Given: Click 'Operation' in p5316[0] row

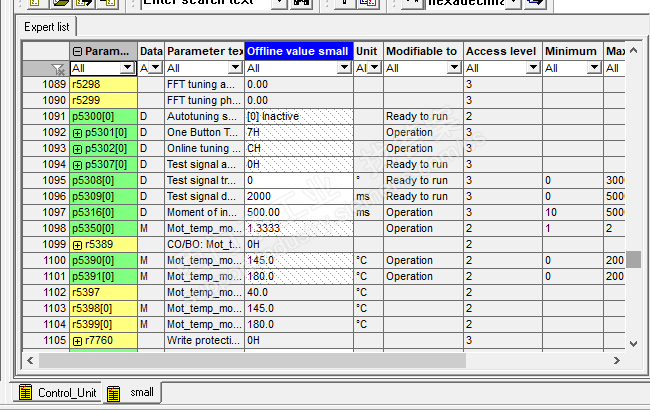Looking at the screenshot, I should (x=423, y=213).
